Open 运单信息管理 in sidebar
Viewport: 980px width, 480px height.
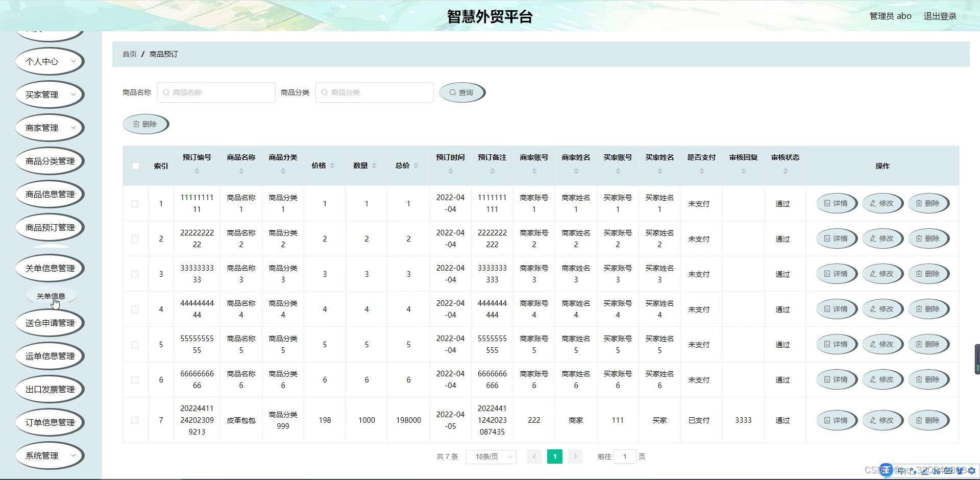[x=49, y=356]
